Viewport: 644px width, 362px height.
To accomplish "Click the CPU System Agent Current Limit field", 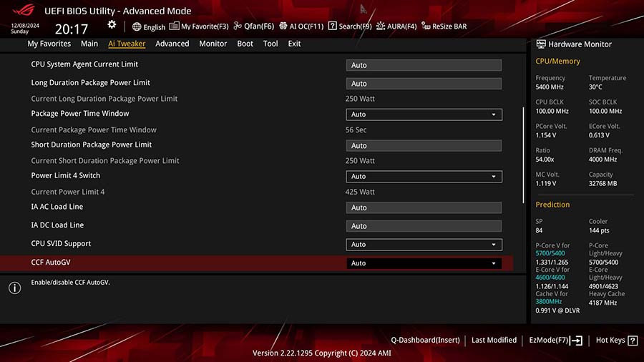I will coord(424,65).
